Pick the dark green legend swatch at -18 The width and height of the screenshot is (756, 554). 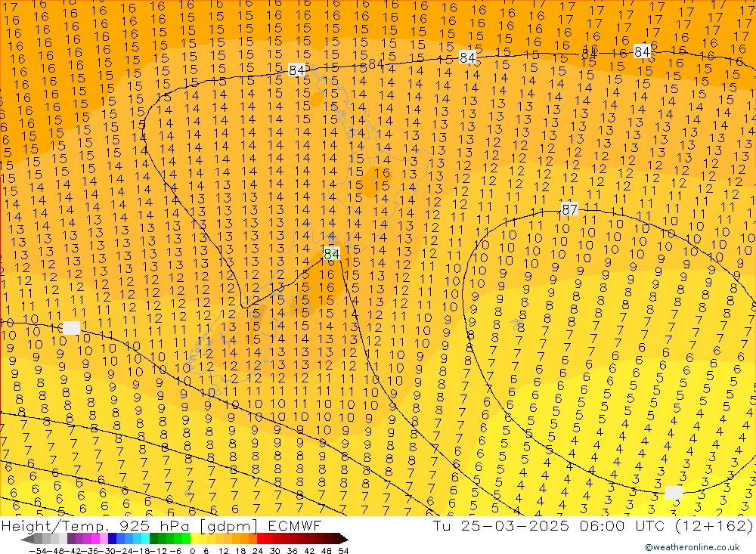pos(153,539)
